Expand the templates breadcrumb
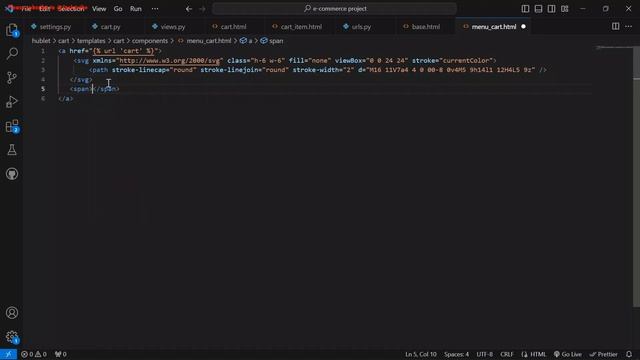640x360 pixels. coord(91,41)
